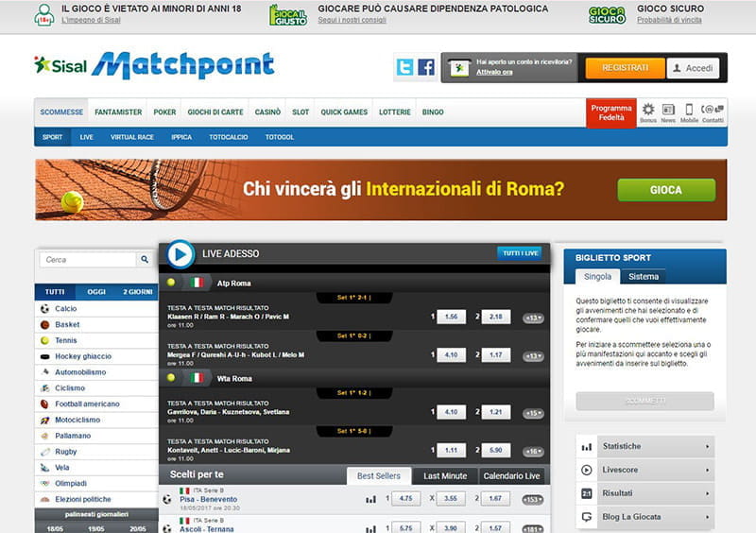Select odds 1.56 for Klaasen R / Ram R

click(452, 317)
